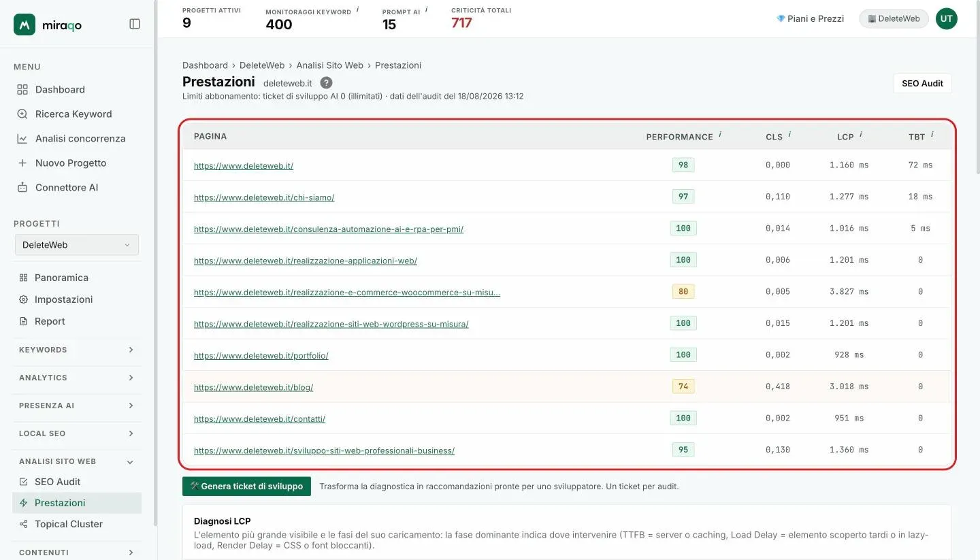Click the SEO Audit checkbox icon in sidebar
The image size is (980, 560).
23,482
